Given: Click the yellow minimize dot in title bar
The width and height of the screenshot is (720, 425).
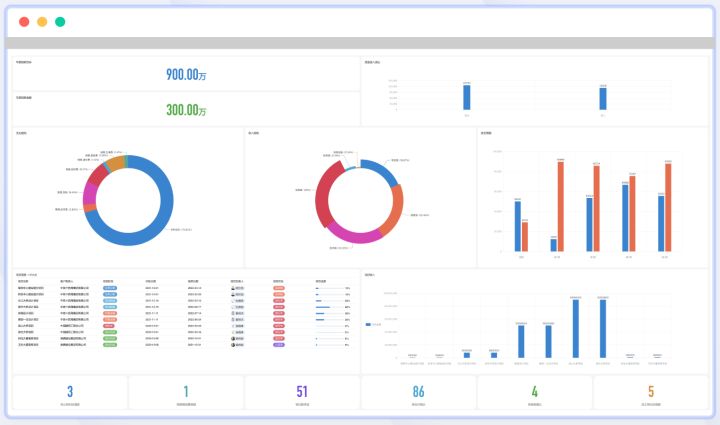Looking at the screenshot, I should [42, 21].
